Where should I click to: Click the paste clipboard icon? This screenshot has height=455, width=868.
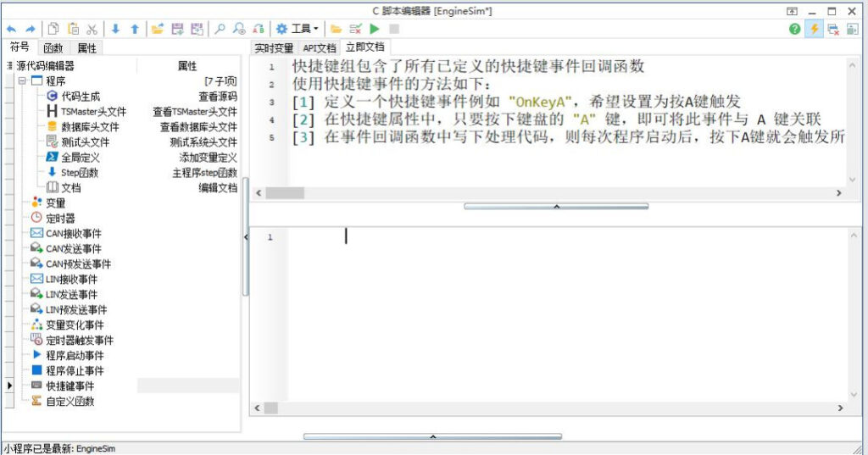73,29
